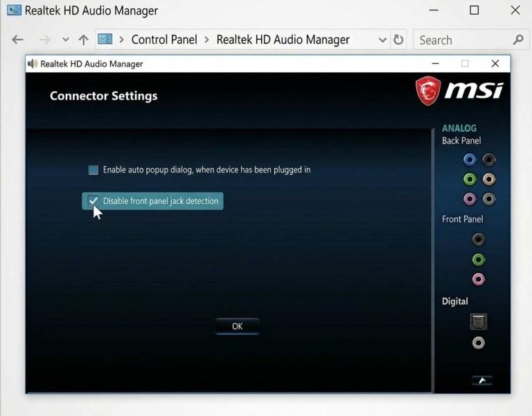Click Realtek HD Audio Manager breadcrumb
Screen dimensions: 532x416
coord(283,40)
